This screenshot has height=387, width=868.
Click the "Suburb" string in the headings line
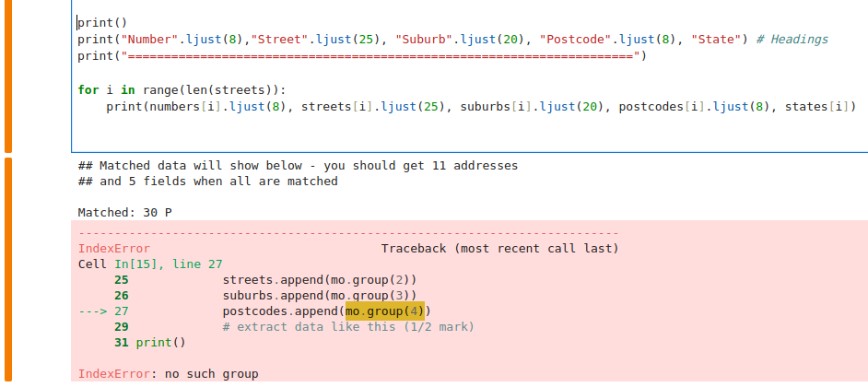point(425,40)
